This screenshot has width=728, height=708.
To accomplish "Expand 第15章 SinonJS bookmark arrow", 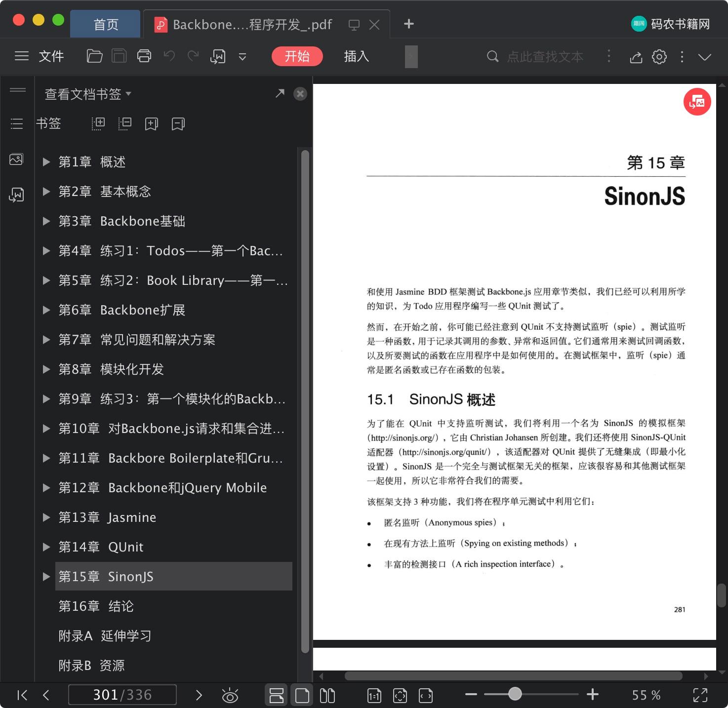I will (x=46, y=577).
